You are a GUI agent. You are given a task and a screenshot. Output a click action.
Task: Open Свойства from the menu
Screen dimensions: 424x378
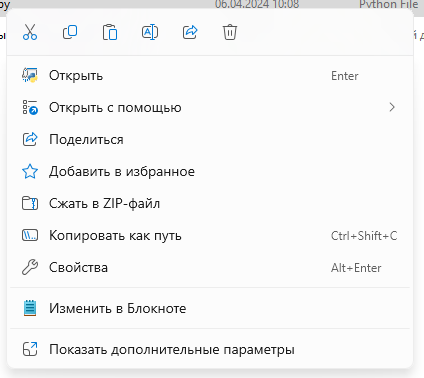[x=210, y=268]
